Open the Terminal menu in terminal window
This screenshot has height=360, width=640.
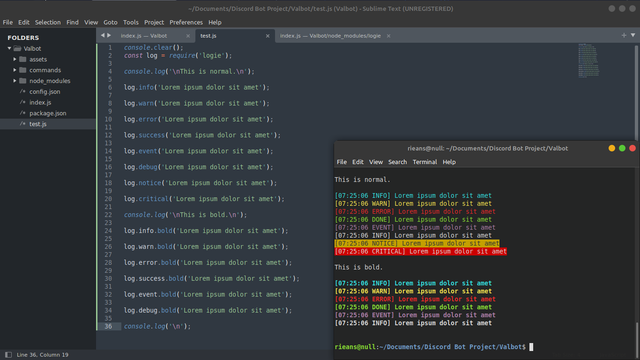tap(424, 162)
